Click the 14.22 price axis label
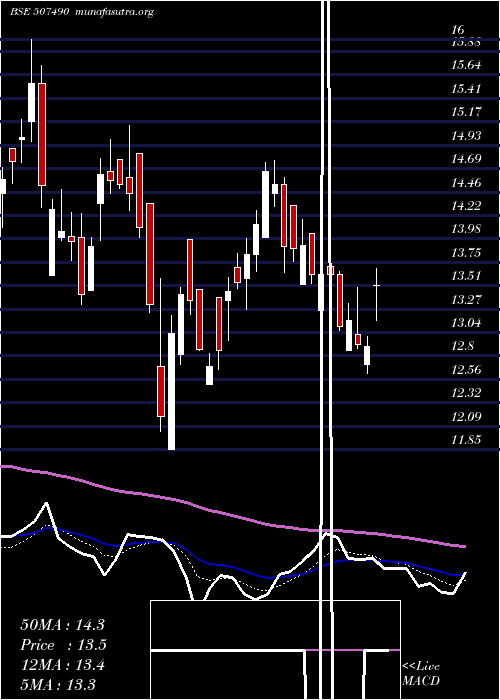 (466, 206)
